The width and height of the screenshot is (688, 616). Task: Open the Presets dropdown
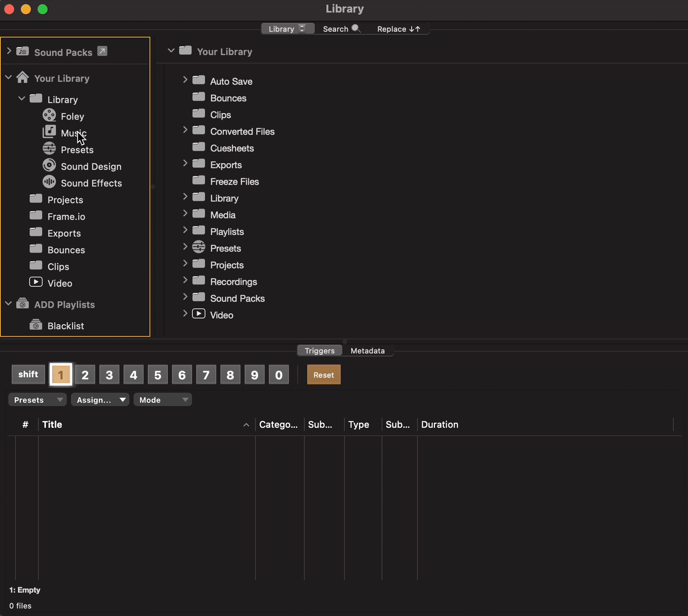[38, 400]
